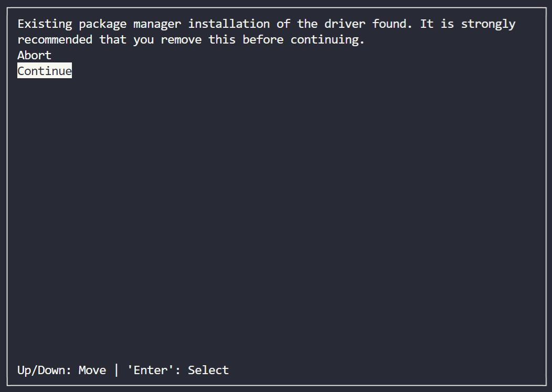The image size is (552, 392).
Task: Click the word 'remove' in the message
Action: click(x=182, y=39)
